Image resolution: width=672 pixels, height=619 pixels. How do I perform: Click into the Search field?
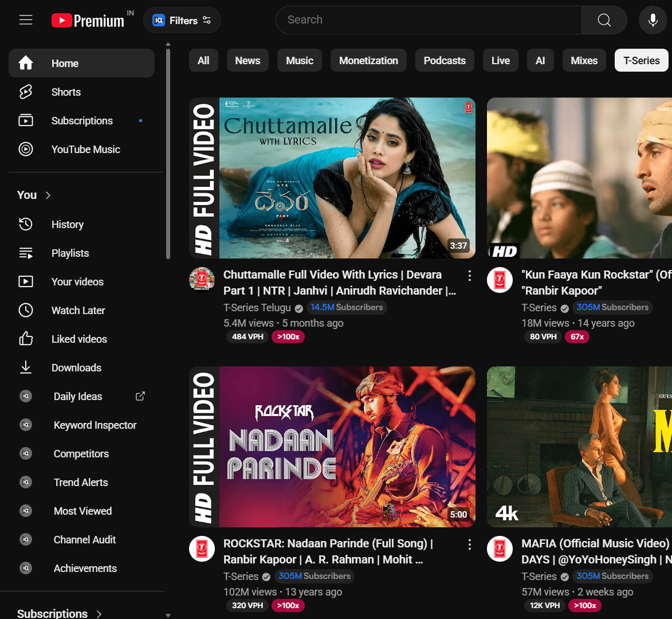pyautogui.click(x=428, y=20)
